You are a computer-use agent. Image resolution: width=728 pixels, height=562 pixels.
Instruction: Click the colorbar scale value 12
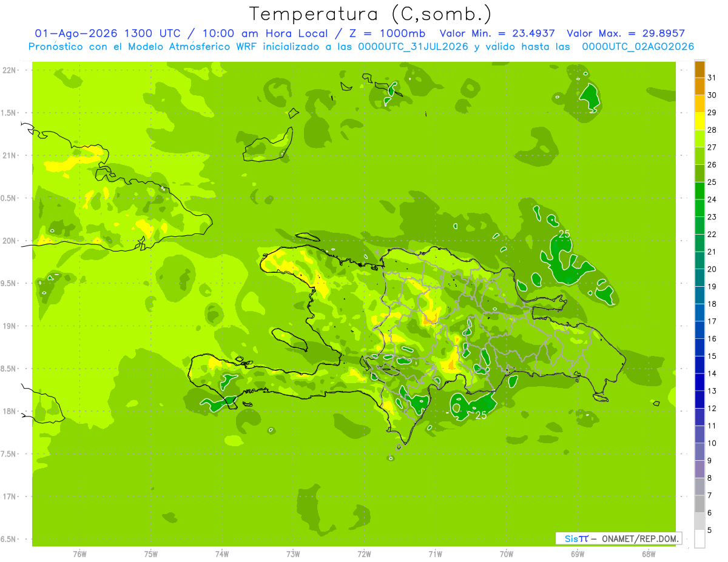click(712, 408)
